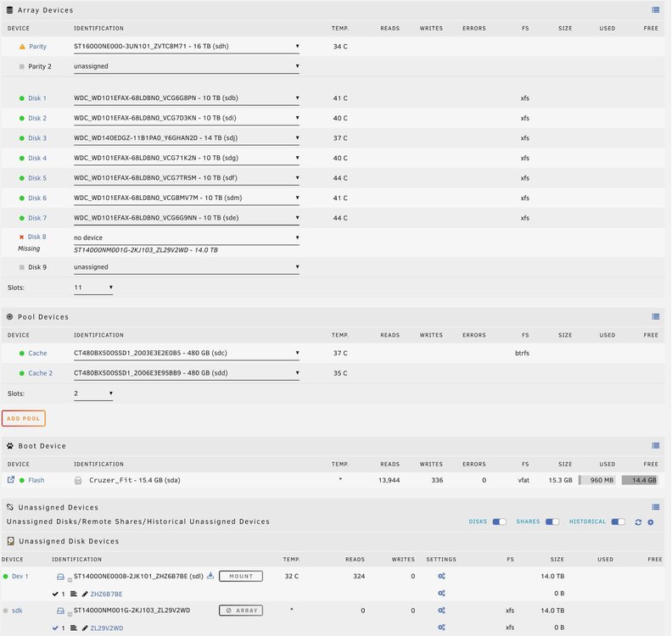Click the MOUNT button for Dev 1
The width and height of the screenshot is (672, 636).
[241, 576]
